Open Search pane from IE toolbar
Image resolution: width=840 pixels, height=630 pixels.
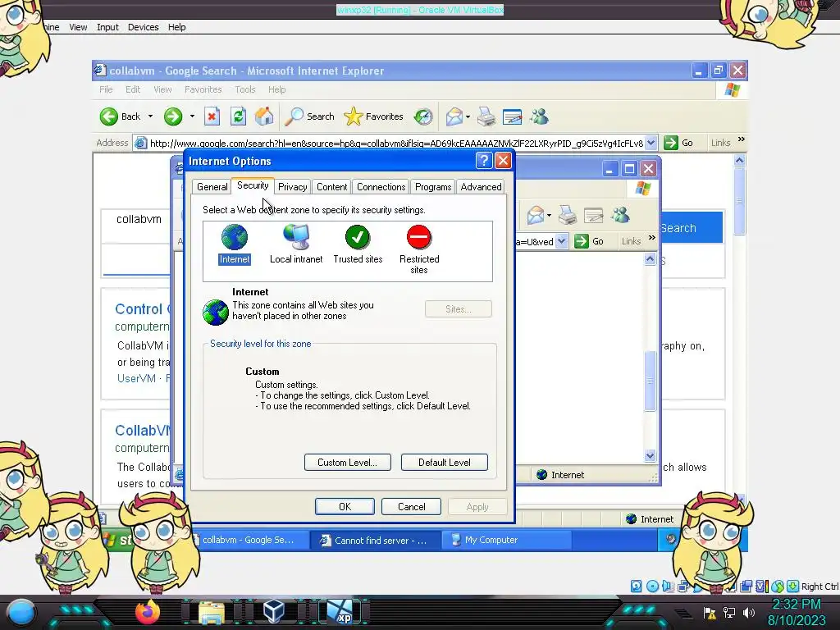309,116
